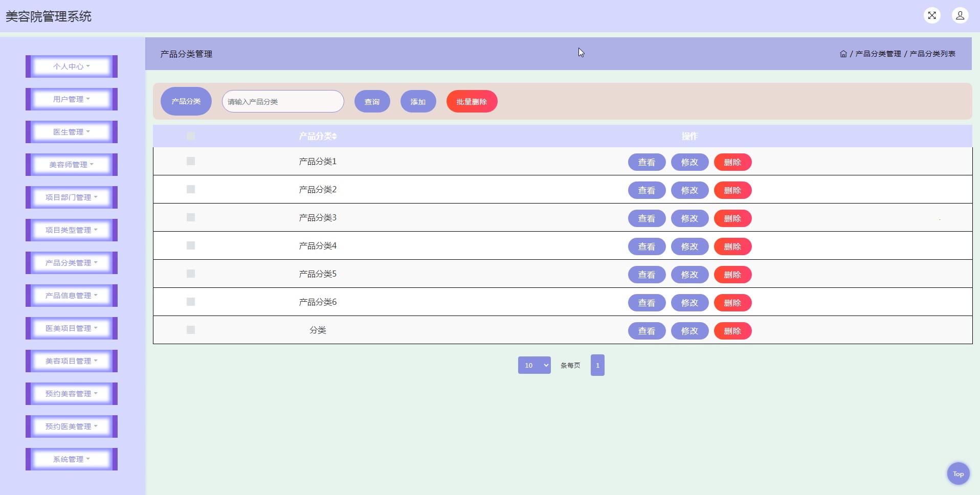Open the 预约医美管理 sidebar menu
The width and height of the screenshot is (980, 495).
pyautogui.click(x=72, y=426)
